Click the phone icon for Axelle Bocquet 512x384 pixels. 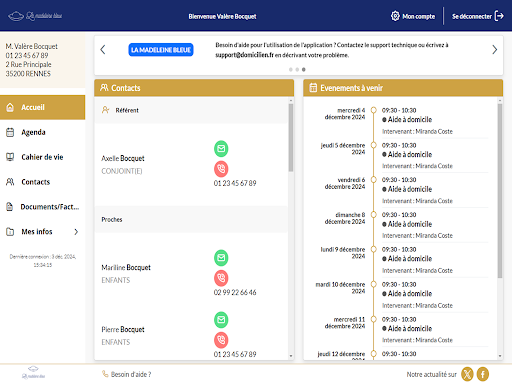point(221,169)
